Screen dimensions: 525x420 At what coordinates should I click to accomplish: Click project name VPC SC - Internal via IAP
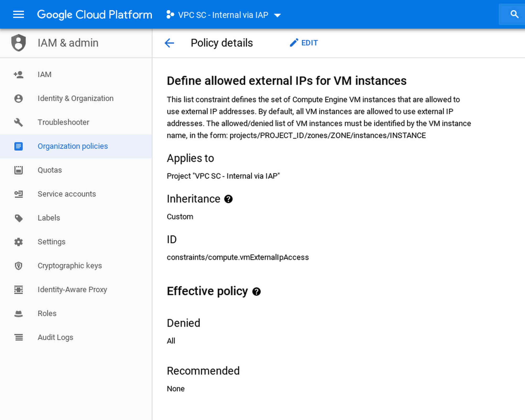(x=223, y=15)
